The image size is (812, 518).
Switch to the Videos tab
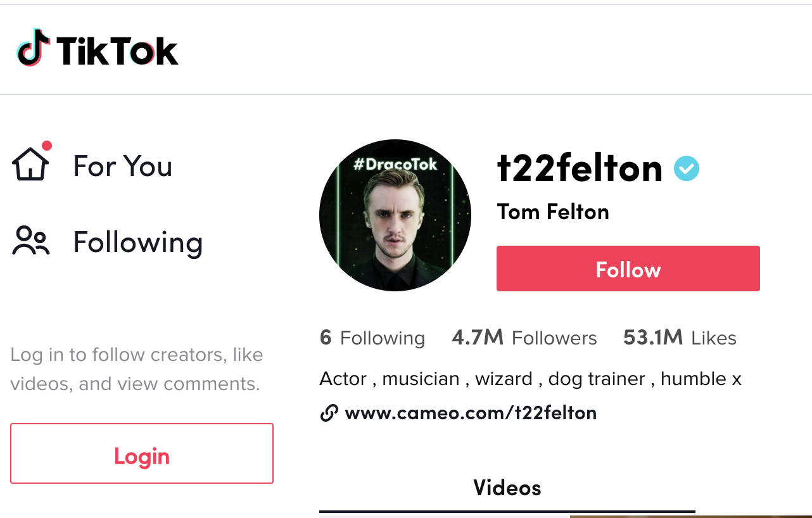tap(507, 488)
